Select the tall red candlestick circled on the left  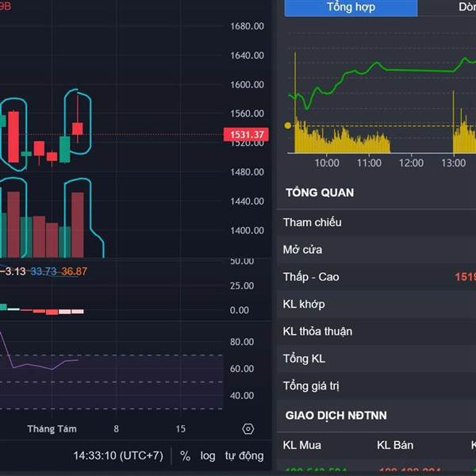(13, 136)
